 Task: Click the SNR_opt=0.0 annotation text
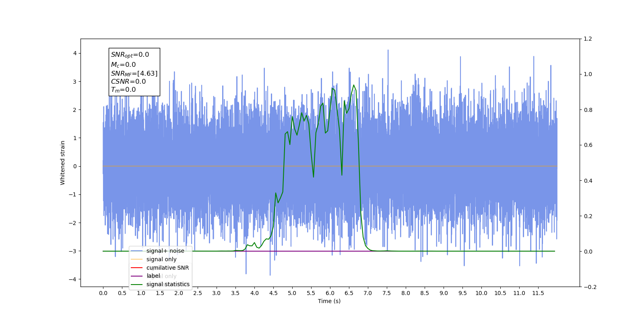130,55
